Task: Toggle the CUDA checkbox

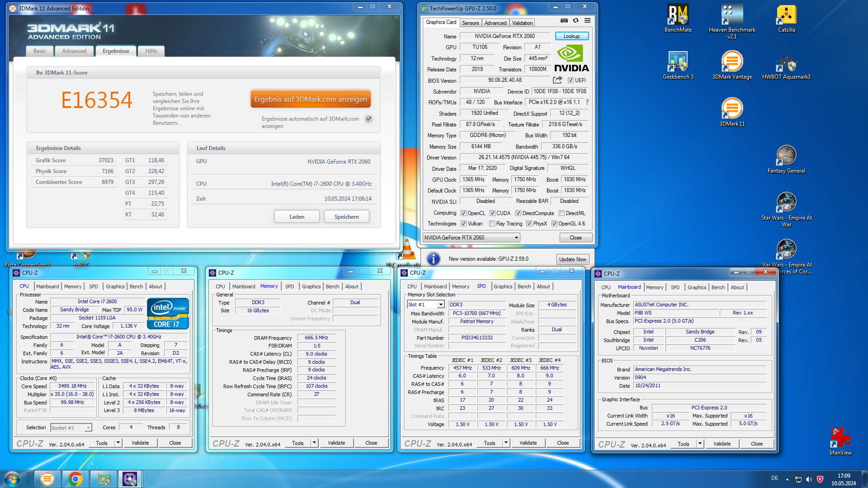Action: point(492,213)
